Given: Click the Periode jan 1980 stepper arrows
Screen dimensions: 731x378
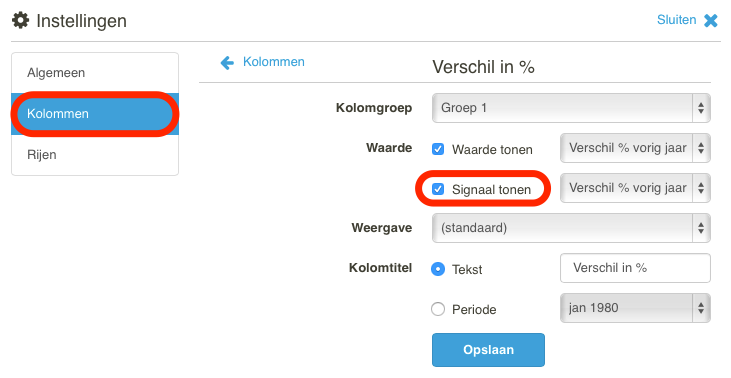Looking at the screenshot, I should pyautogui.click(x=701, y=308).
